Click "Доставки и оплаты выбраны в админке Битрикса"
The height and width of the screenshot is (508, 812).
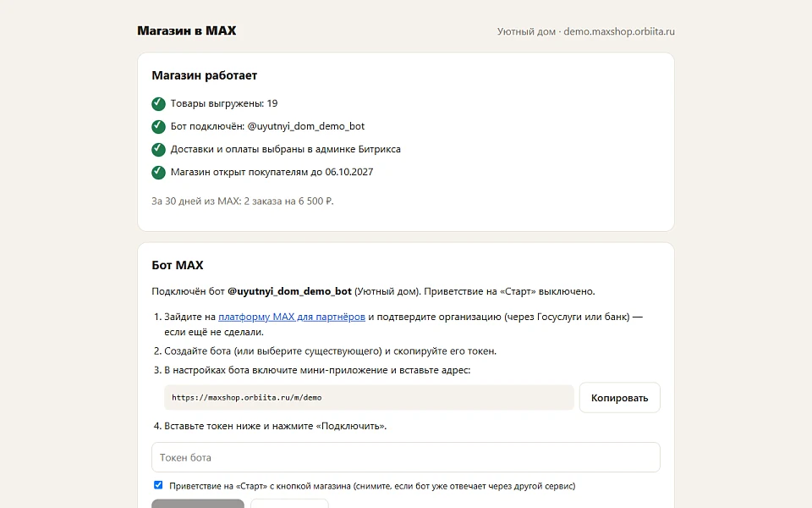coord(285,149)
